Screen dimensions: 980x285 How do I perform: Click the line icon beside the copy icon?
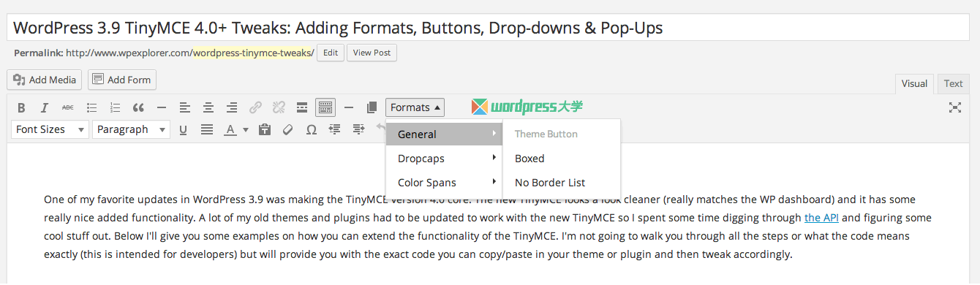click(x=349, y=108)
